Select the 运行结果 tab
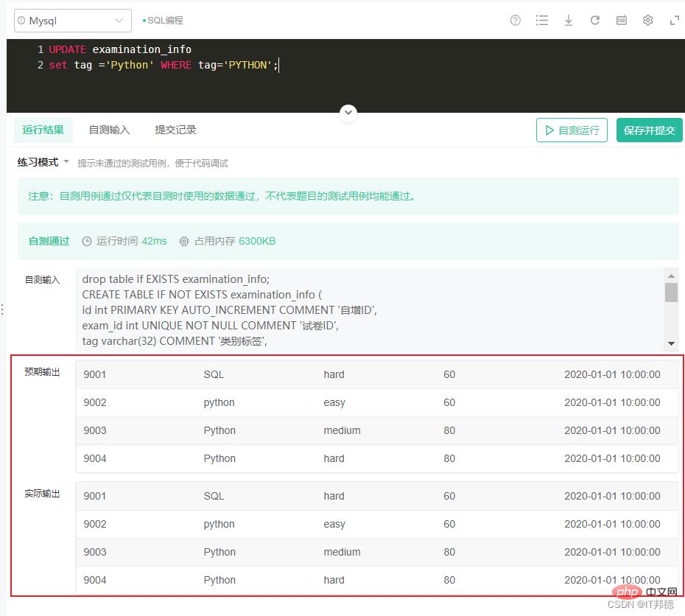Image resolution: width=685 pixels, height=616 pixels. click(43, 130)
